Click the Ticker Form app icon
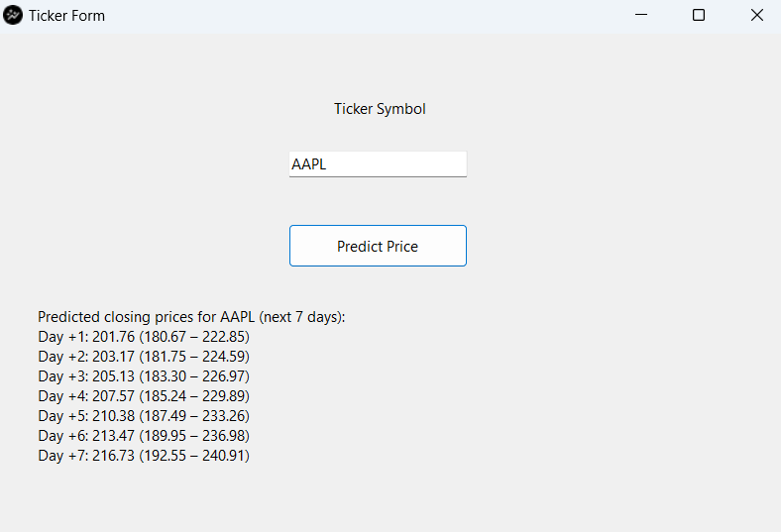The image size is (781, 532). (13, 16)
